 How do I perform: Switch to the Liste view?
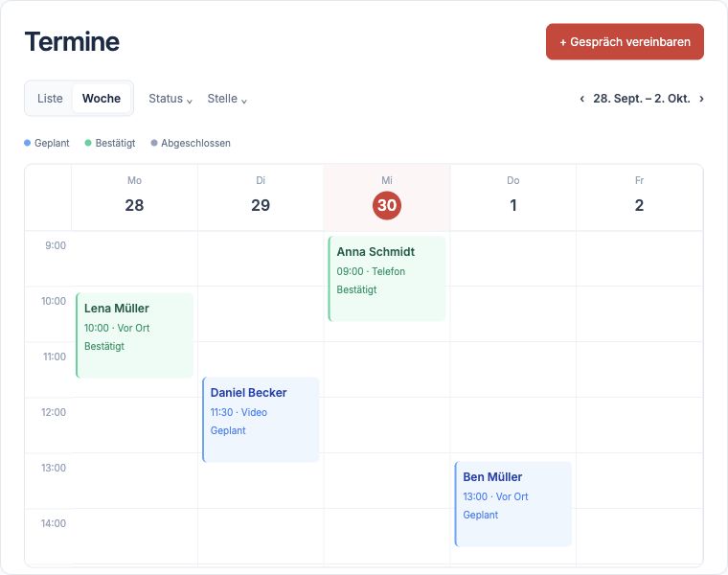pos(50,99)
